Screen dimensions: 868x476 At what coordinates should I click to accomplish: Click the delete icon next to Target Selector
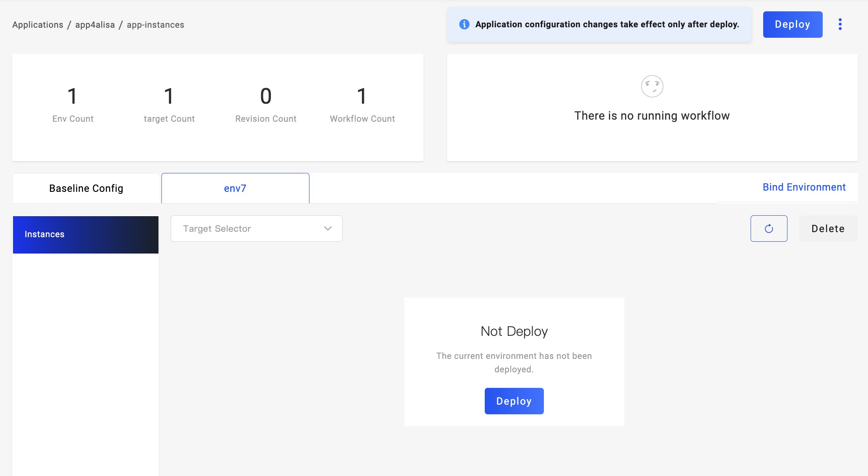click(x=828, y=229)
